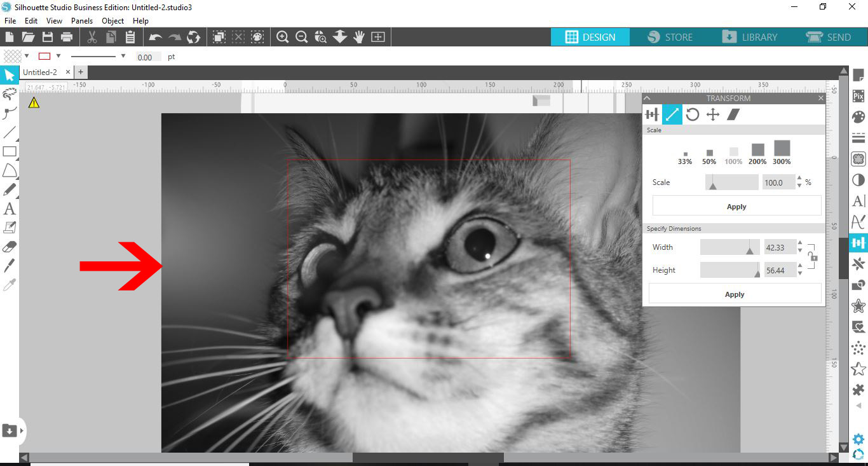Open the Fill color palette panel
This screenshot has height=466, width=868.
(858, 117)
